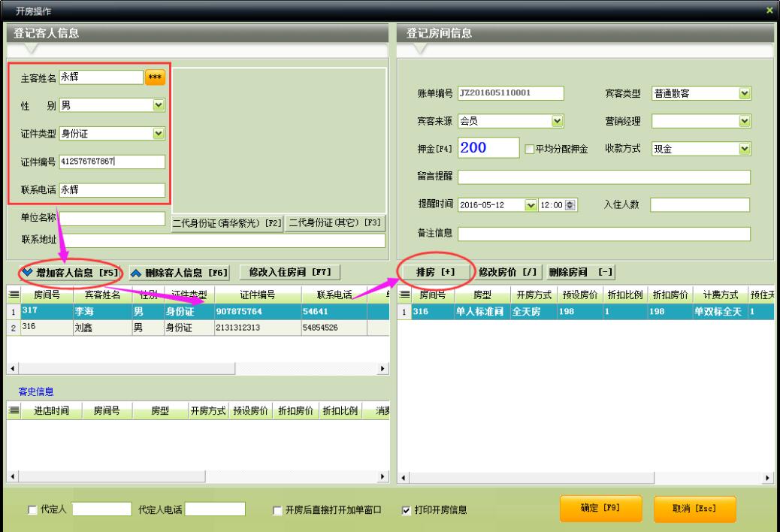The height and width of the screenshot is (532, 780).
Task: Click the orange *** guest lookup button
Action: [x=155, y=77]
